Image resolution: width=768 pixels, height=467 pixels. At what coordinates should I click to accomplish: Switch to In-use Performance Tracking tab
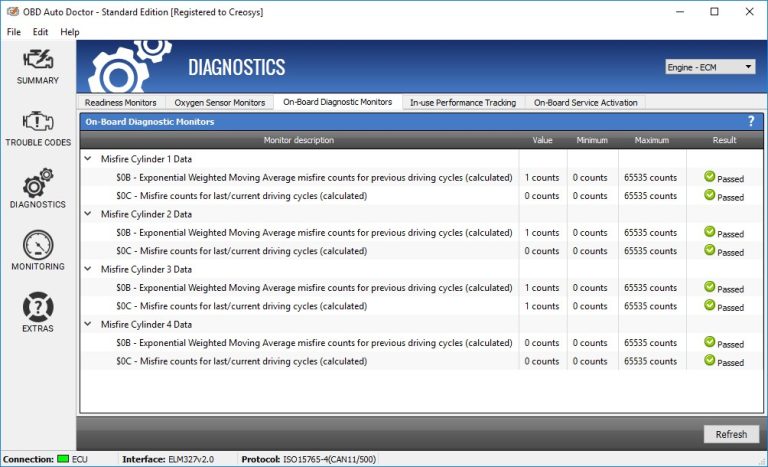pos(463,102)
